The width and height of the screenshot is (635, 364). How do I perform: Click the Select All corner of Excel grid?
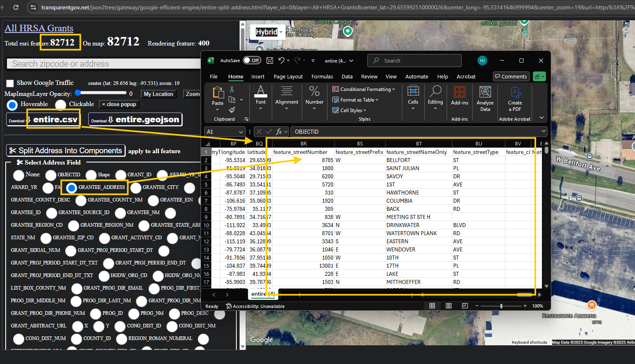(x=207, y=144)
